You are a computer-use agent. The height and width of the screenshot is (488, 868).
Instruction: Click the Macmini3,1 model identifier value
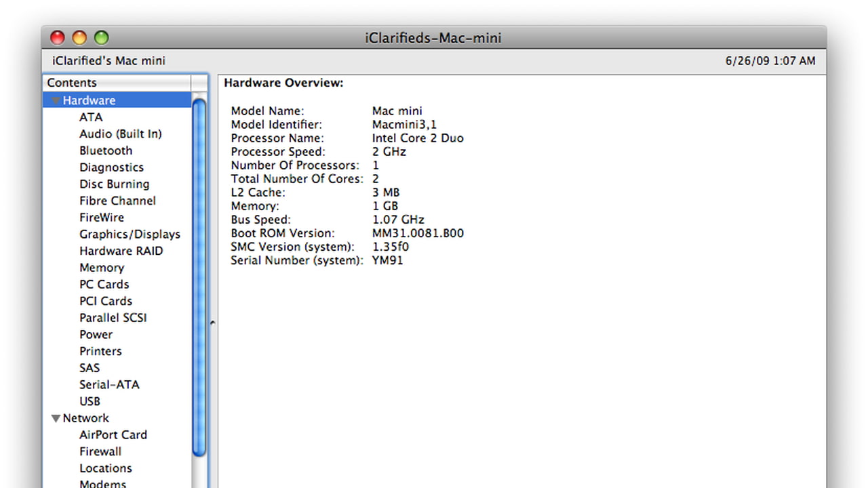tap(405, 125)
